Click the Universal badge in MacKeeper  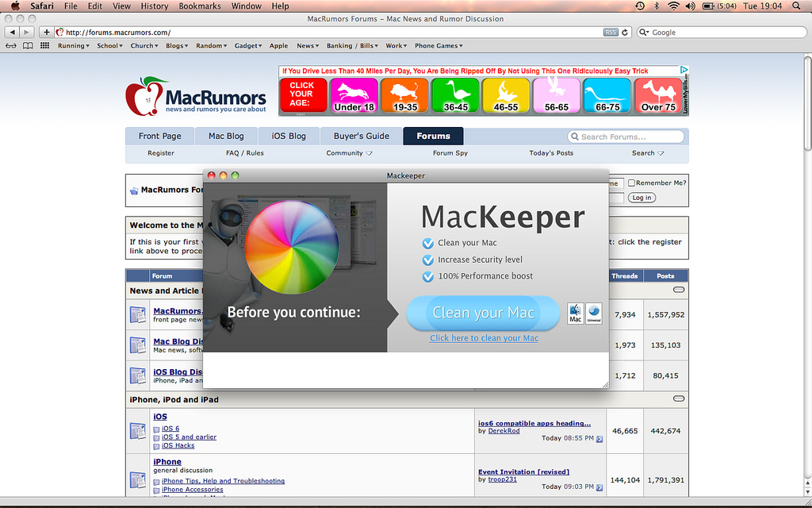click(593, 314)
